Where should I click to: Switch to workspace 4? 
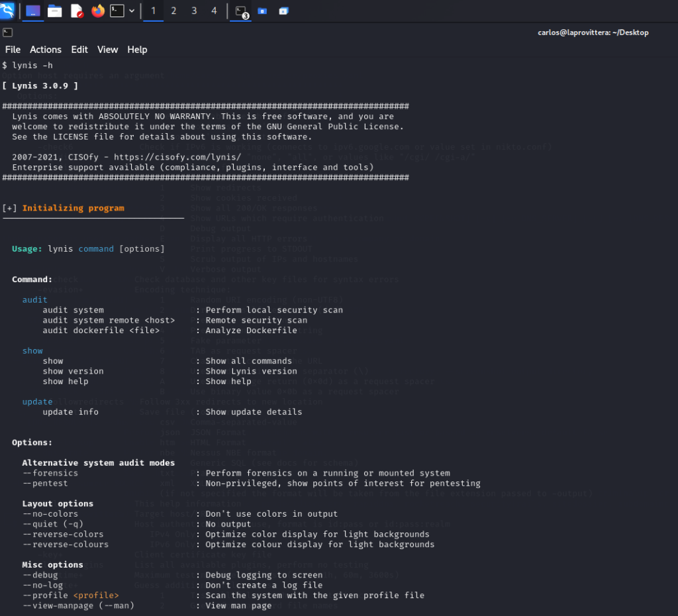tap(214, 11)
